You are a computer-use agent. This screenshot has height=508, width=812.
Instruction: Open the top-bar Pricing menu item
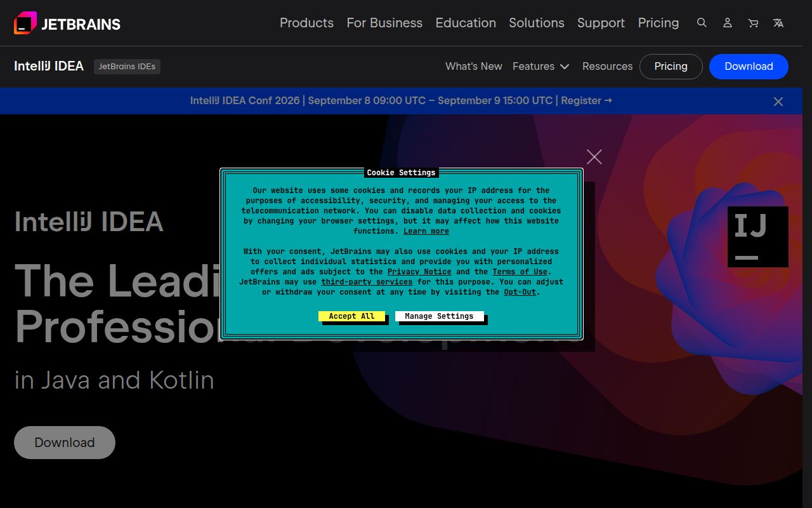tap(658, 23)
